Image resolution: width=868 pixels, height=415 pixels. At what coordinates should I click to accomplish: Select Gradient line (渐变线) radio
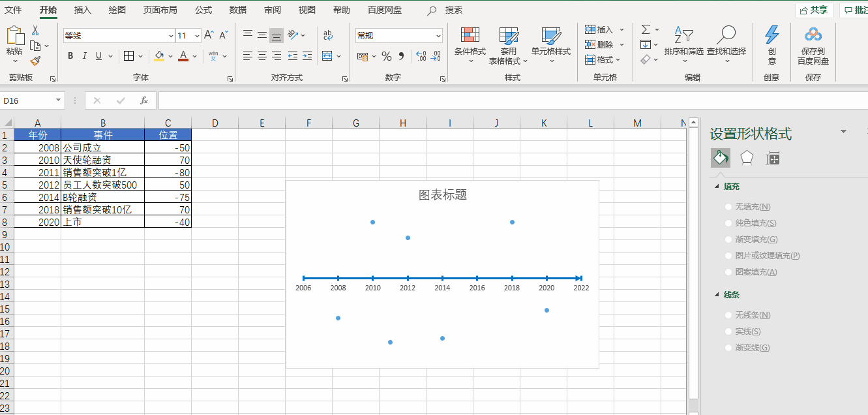[x=728, y=348]
